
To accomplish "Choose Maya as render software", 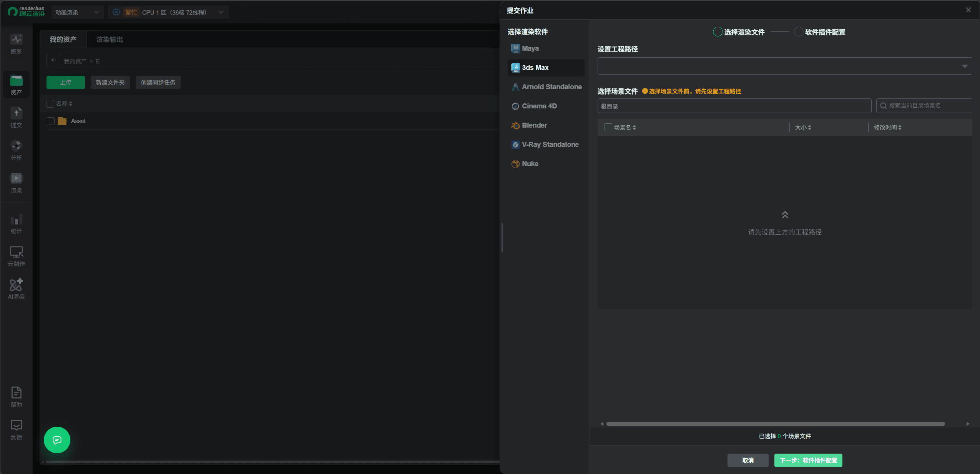I will (x=546, y=48).
